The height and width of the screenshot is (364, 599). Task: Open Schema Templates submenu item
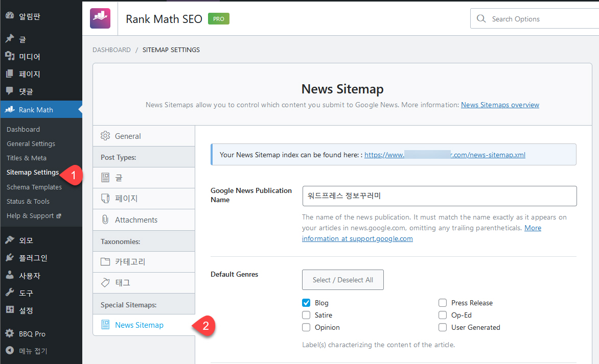34,187
